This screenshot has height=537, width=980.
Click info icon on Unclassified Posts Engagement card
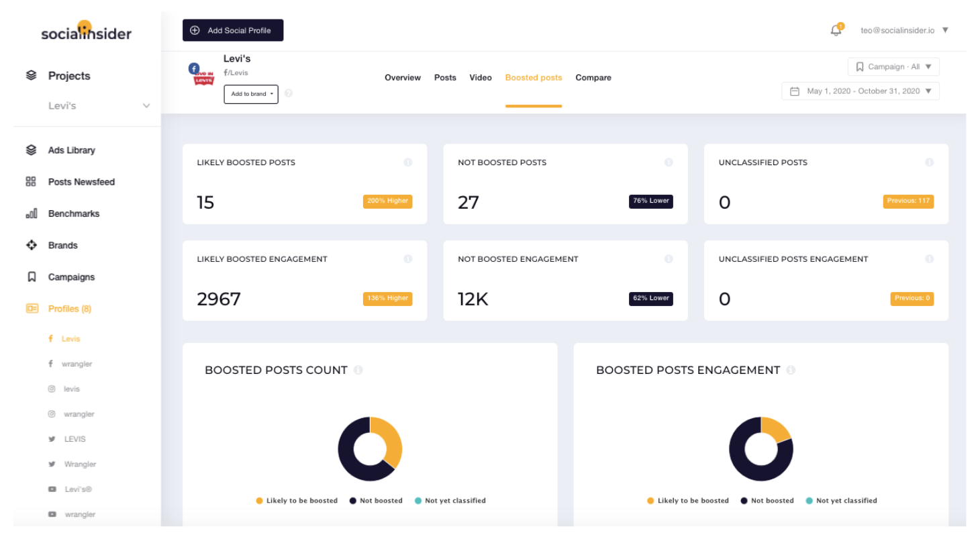(x=929, y=259)
